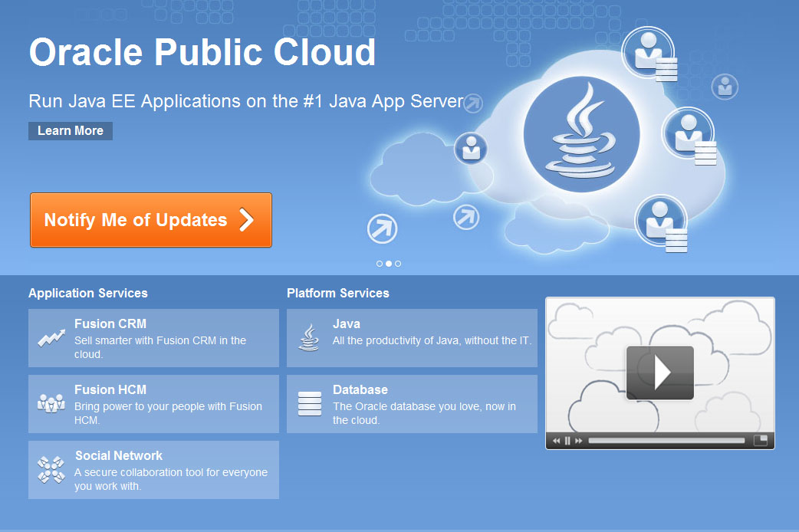The height and width of the screenshot is (532, 799).
Task: Click 'Run Java EE Applications' tagline text
Action: click(x=246, y=101)
